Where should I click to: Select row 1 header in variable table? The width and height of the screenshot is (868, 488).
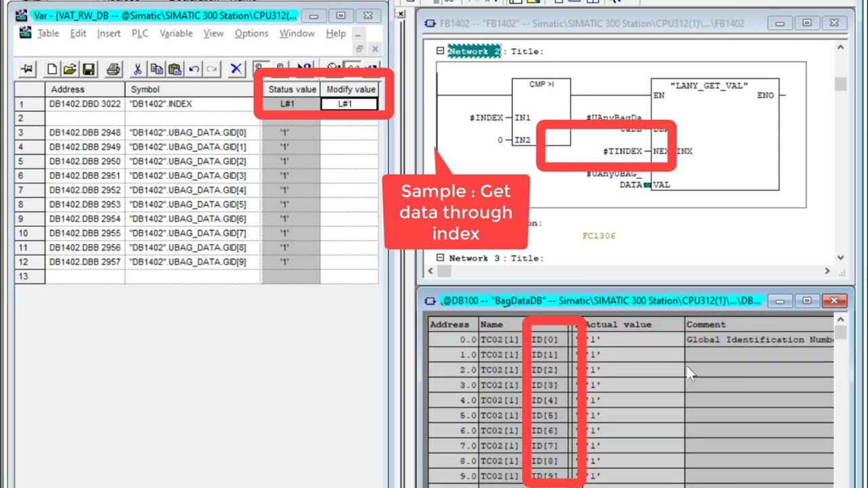point(30,104)
